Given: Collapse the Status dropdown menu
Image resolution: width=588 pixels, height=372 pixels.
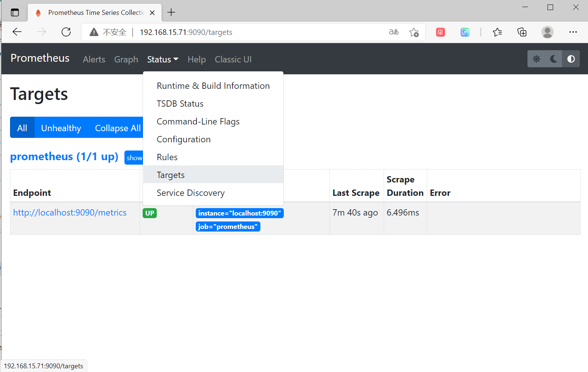Looking at the screenshot, I should pos(163,59).
